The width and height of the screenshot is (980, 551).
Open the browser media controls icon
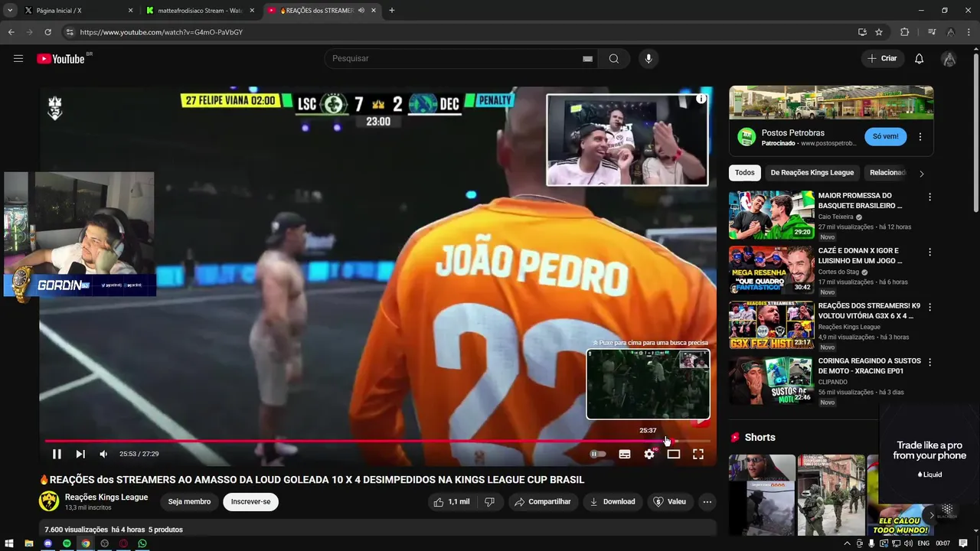coord(932,32)
